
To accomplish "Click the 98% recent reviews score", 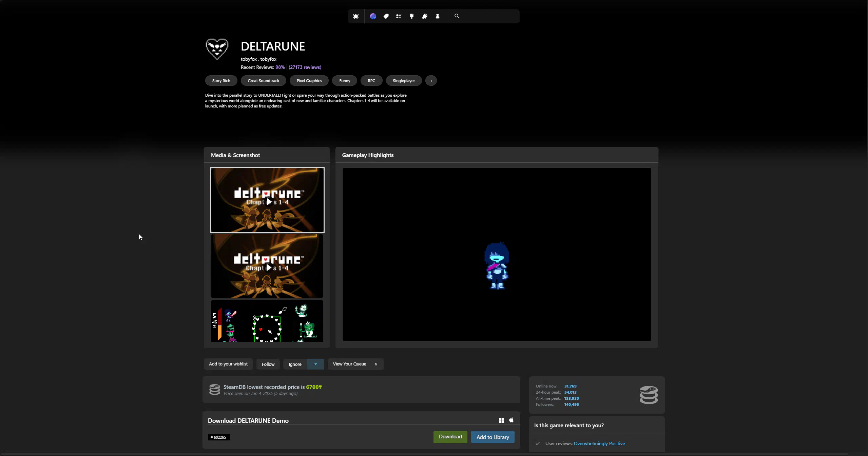I will click(280, 67).
